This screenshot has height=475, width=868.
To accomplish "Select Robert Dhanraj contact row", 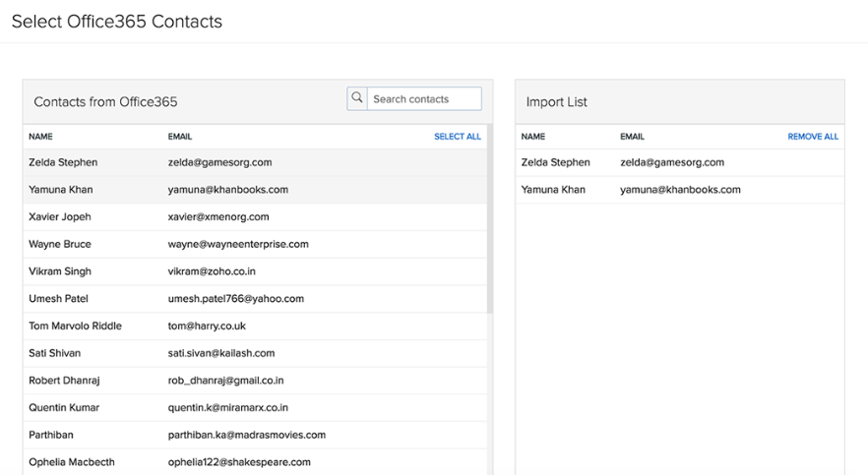I will point(254,381).
